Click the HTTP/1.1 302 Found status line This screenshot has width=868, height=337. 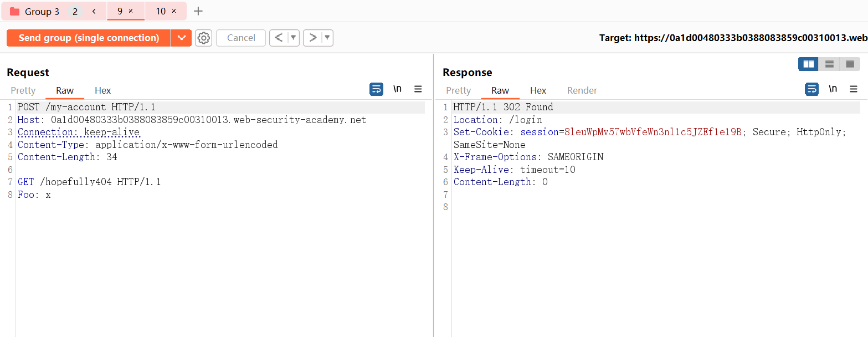pyautogui.click(x=503, y=107)
